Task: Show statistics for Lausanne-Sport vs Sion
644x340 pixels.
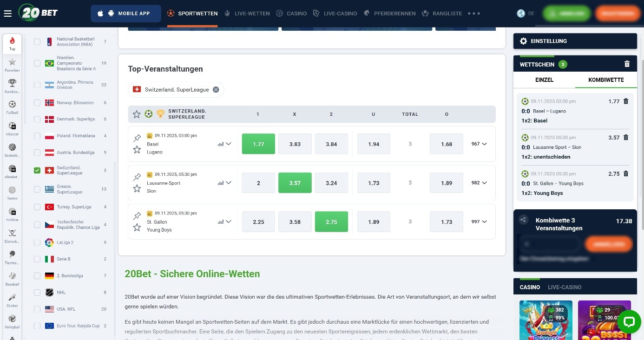Action: pos(221,183)
